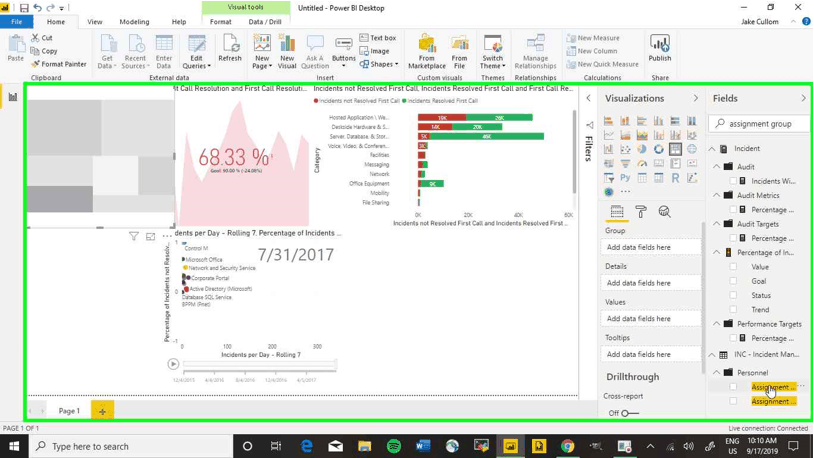Check the Goal field checkbox

(733, 281)
